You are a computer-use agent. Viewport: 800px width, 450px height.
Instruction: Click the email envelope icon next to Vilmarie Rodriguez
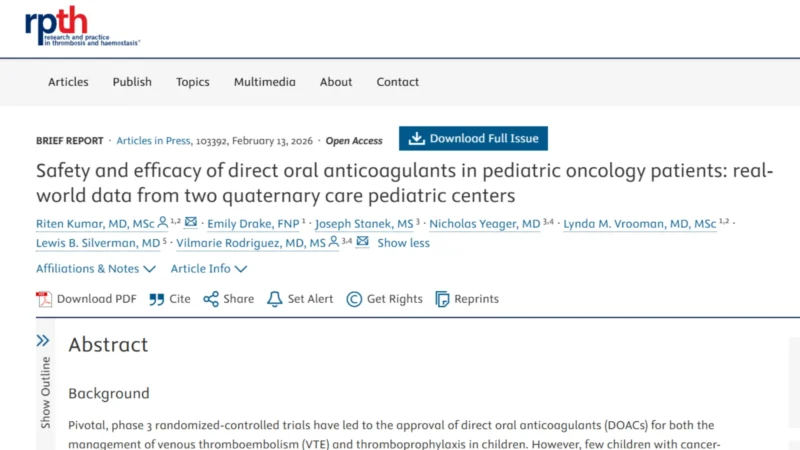point(362,241)
